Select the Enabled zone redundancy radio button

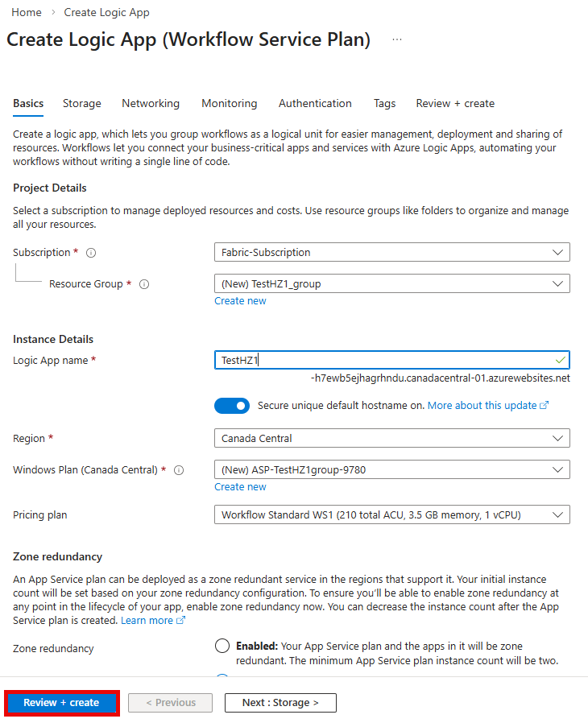click(222, 645)
